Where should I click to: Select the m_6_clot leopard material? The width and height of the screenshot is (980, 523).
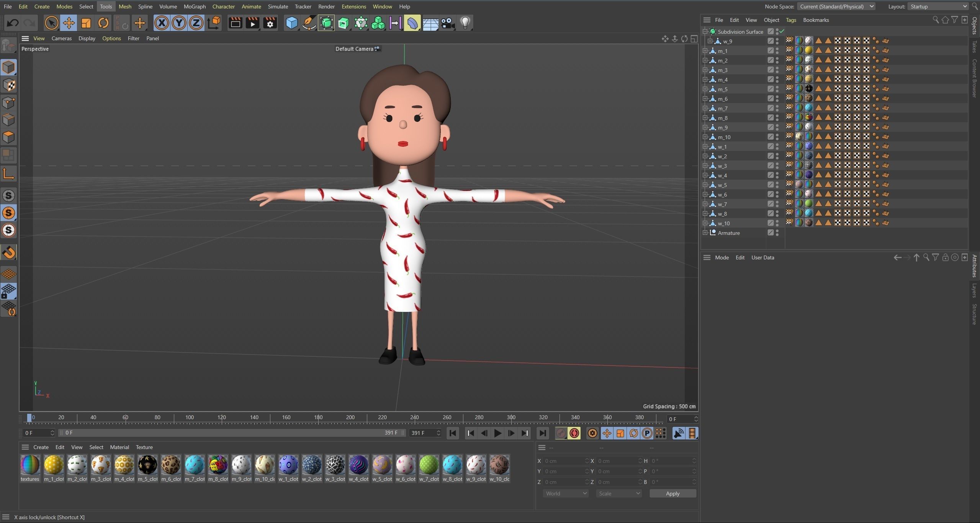(170, 468)
